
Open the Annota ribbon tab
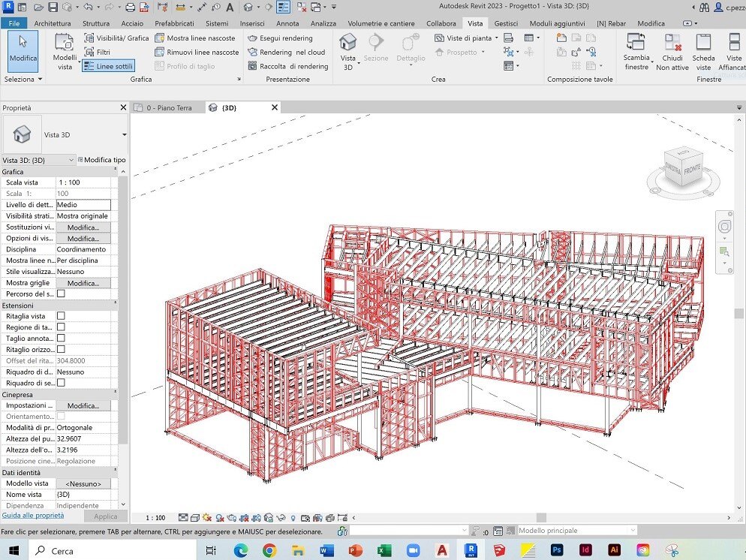click(x=287, y=23)
